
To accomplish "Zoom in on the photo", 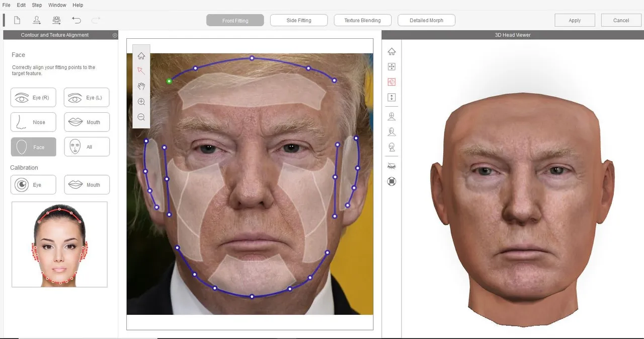I will coord(141,102).
